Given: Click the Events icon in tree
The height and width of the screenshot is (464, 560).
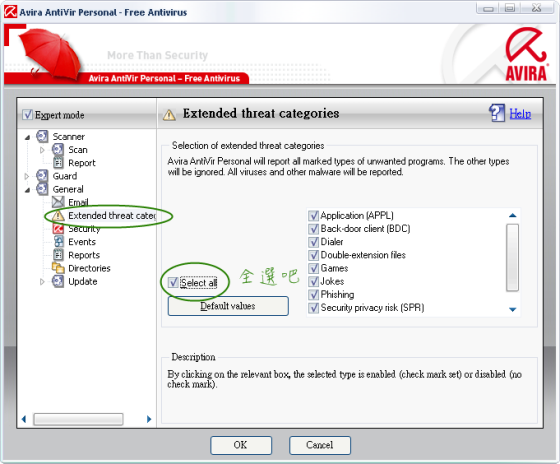Looking at the screenshot, I should tap(58, 242).
